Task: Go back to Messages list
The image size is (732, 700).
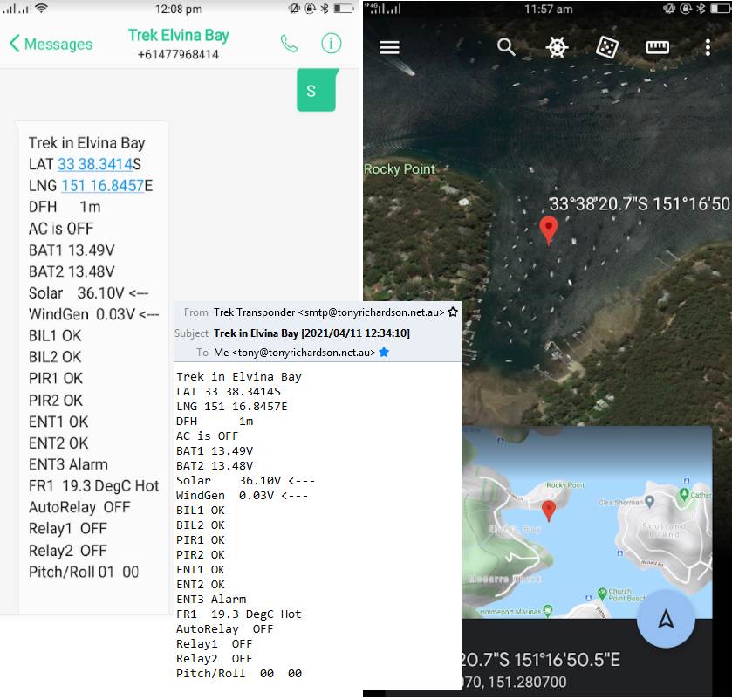Action: 51,44
